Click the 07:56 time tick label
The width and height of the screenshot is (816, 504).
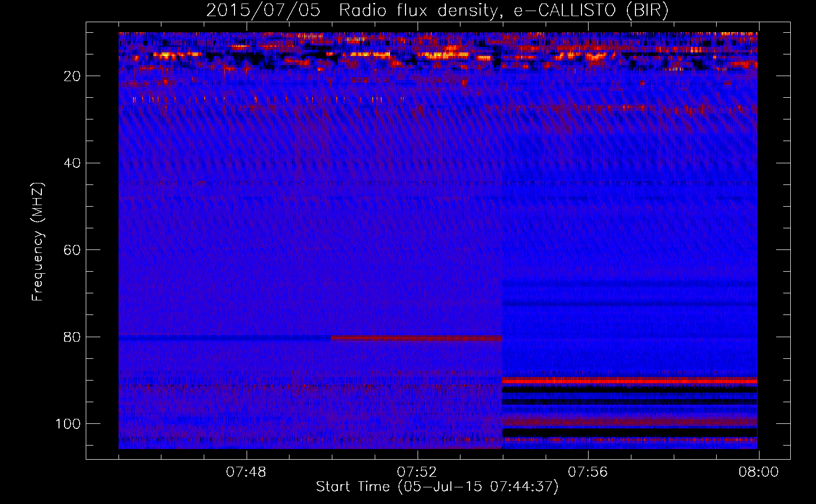tap(588, 472)
